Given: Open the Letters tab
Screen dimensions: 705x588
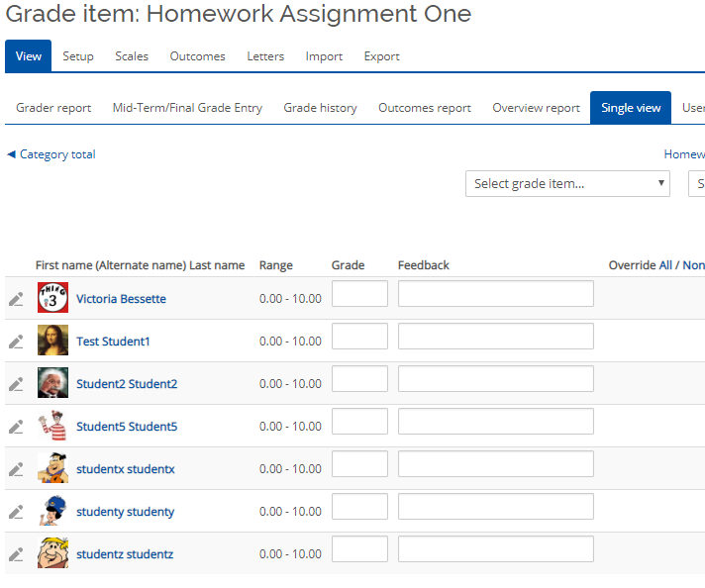Looking at the screenshot, I should 265,56.
